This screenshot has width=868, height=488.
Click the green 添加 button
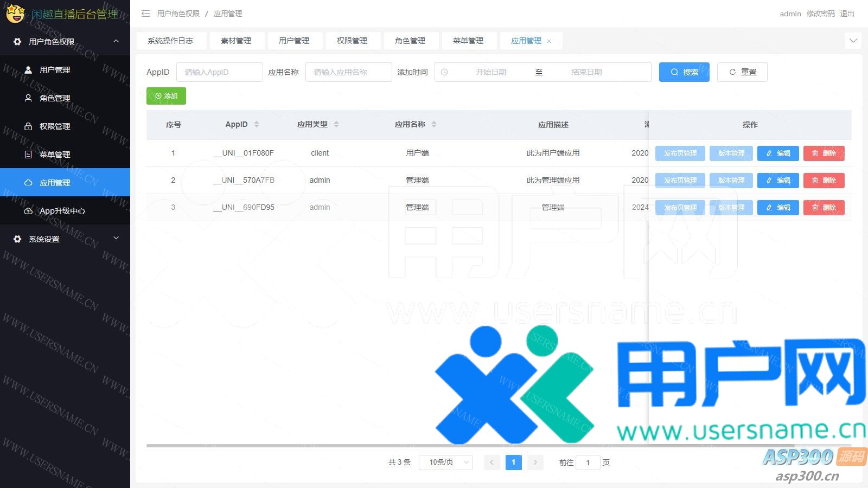166,96
